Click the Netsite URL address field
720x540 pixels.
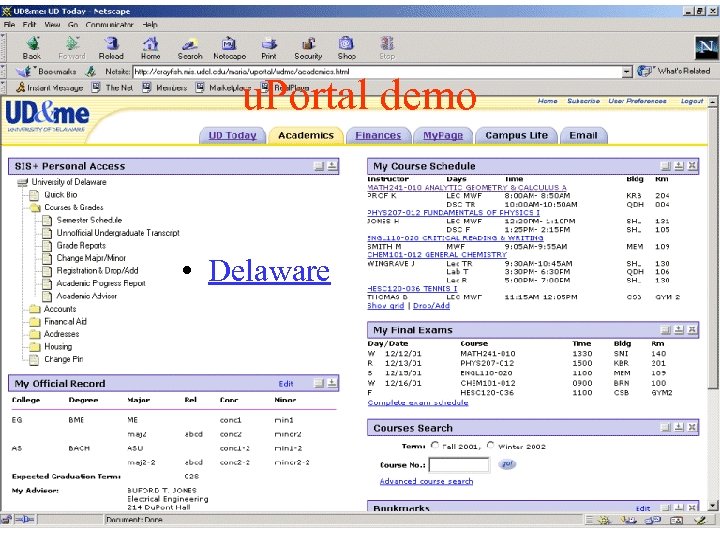[377, 72]
